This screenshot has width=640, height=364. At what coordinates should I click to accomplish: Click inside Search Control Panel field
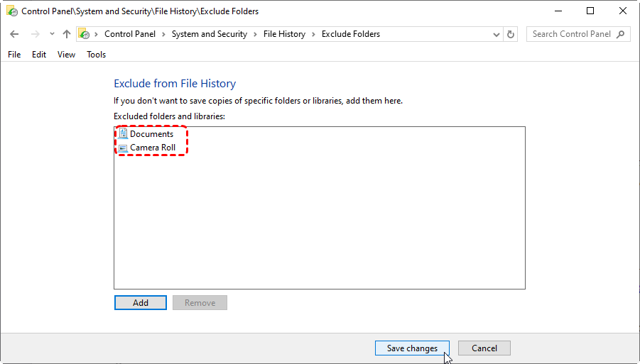point(570,34)
